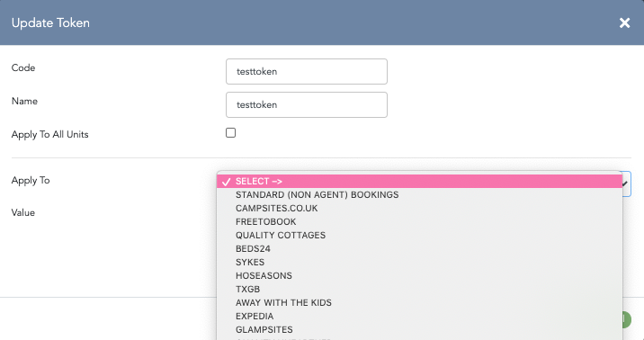Choose GLAMPSITES in the list
This screenshot has width=644, height=340.
pos(420,330)
